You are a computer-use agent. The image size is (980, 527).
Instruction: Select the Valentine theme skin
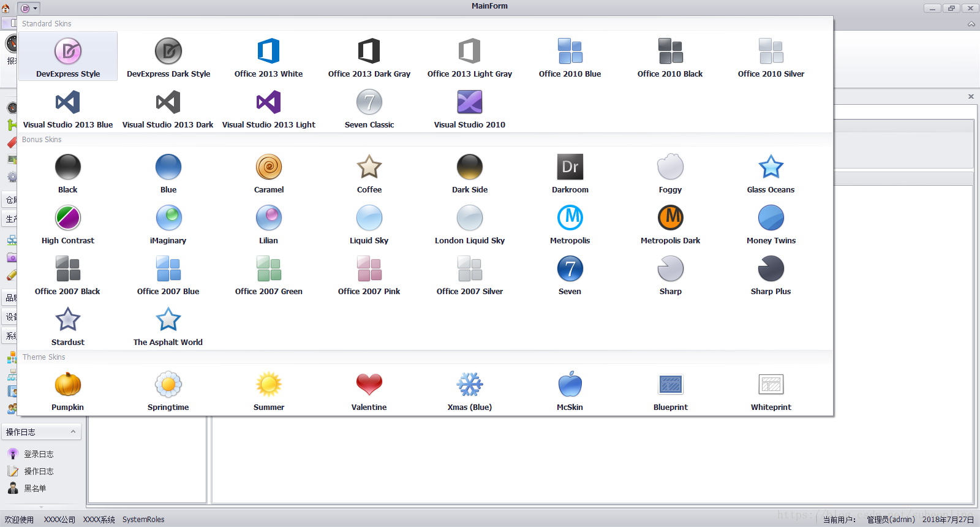pyautogui.click(x=369, y=390)
